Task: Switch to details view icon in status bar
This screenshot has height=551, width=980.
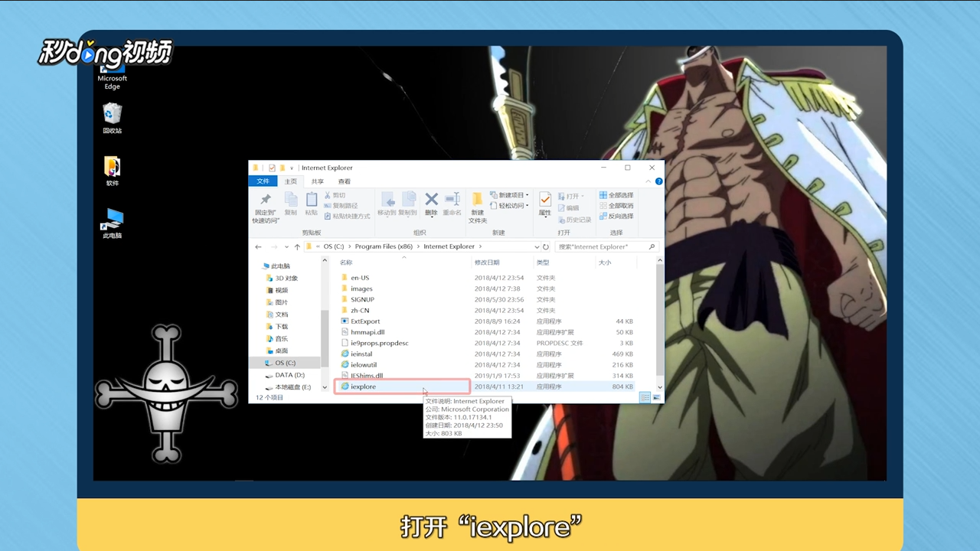Action: [x=645, y=398]
